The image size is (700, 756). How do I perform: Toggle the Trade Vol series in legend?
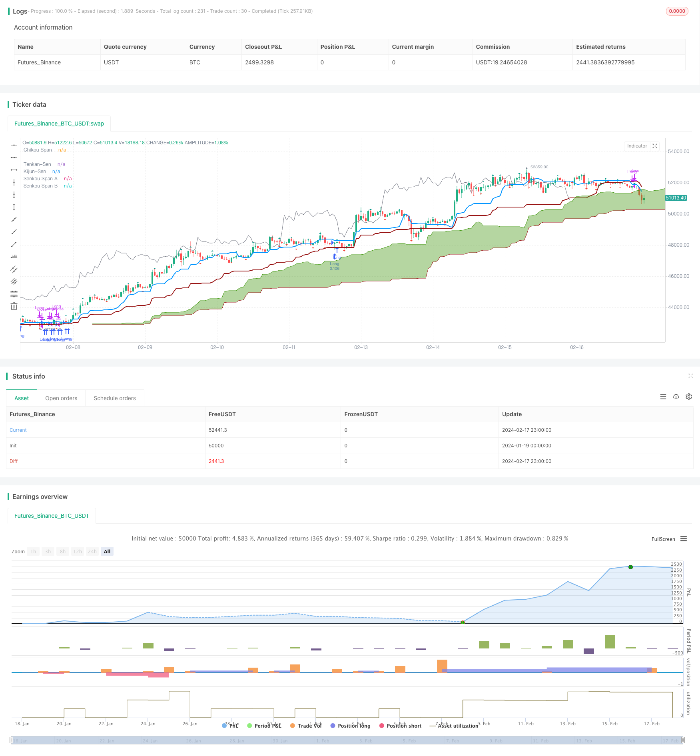(x=306, y=726)
